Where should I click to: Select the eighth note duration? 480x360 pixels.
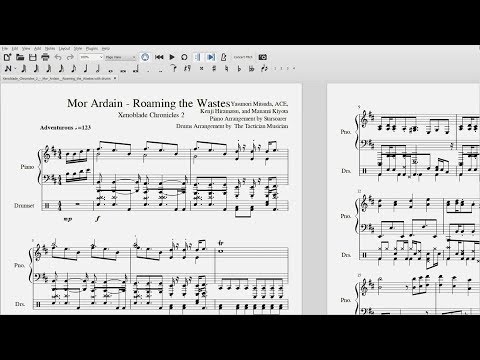coord(74,69)
